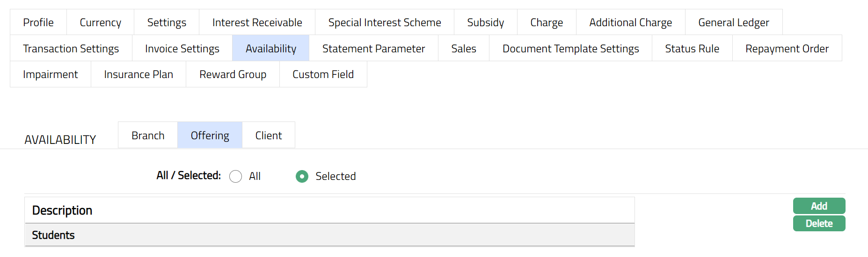Open the Profile tab
868x257 pixels.
coord(38,22)
